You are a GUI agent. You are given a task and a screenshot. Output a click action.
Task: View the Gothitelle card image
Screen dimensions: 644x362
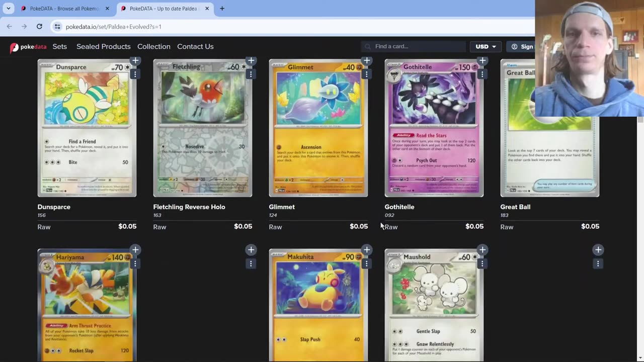(434, 128)
